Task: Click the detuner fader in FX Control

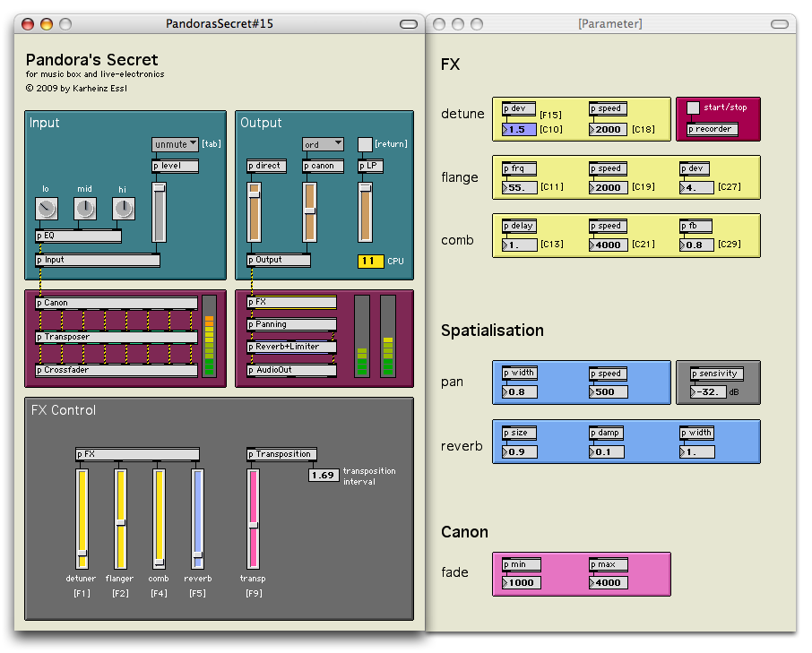Action: coord(82,520)
